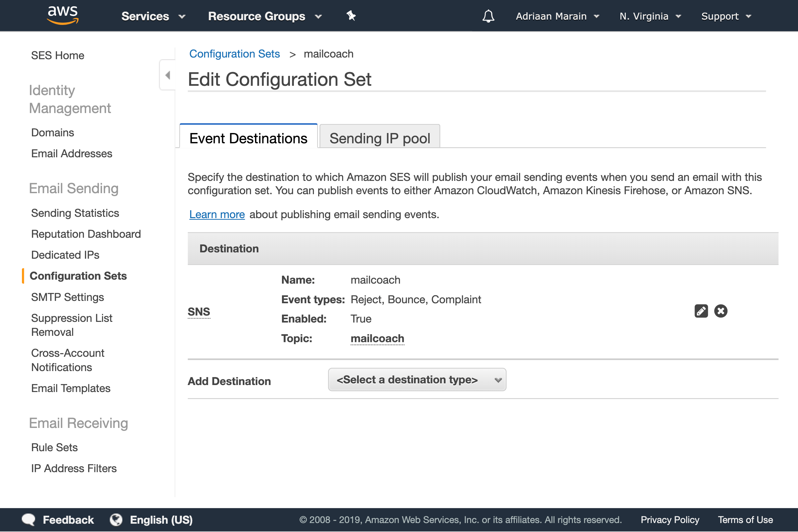Viewport: 798px width, 532px height.
Task: Open the Terms of Use footer link
Action: click(x=745, y=519)
